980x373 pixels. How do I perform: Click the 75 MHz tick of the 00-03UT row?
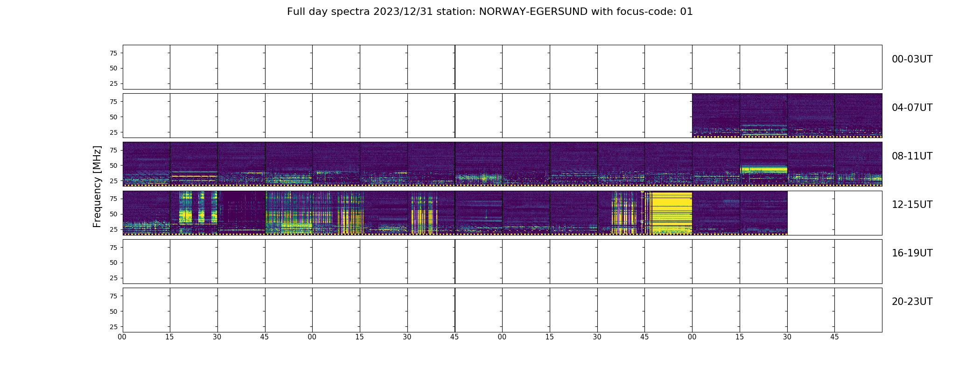113,53
